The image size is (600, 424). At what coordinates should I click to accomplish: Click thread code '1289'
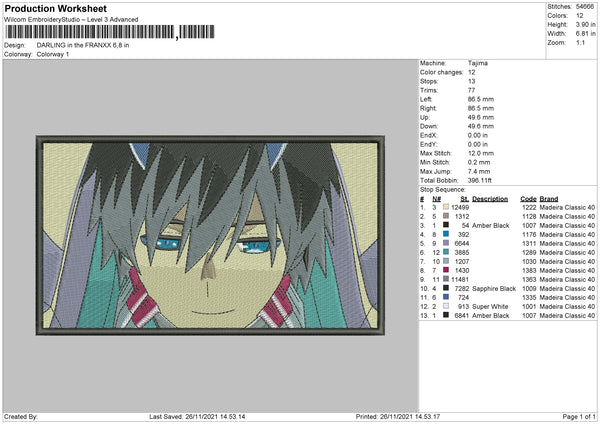tap(529, 253)
